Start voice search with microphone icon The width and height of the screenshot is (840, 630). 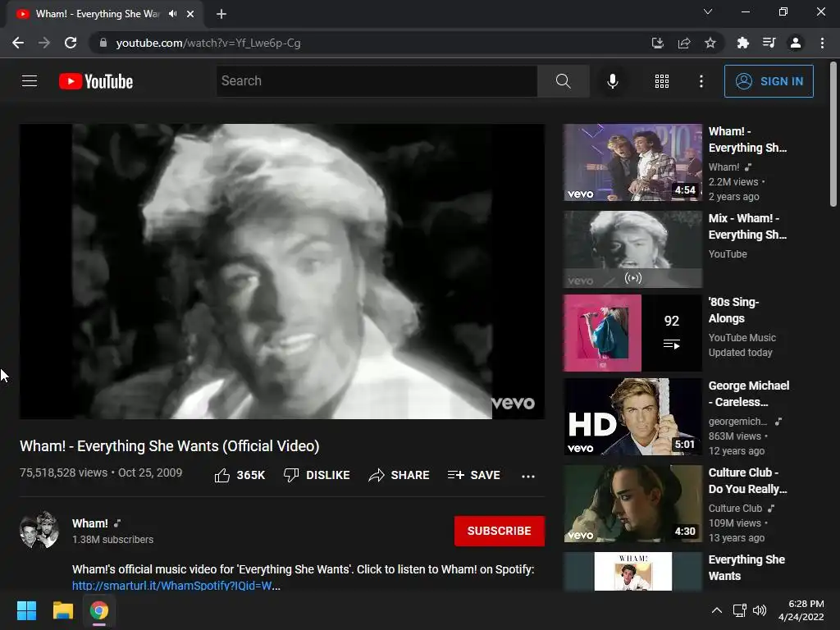pyautogui.click(x=612, y=81)
